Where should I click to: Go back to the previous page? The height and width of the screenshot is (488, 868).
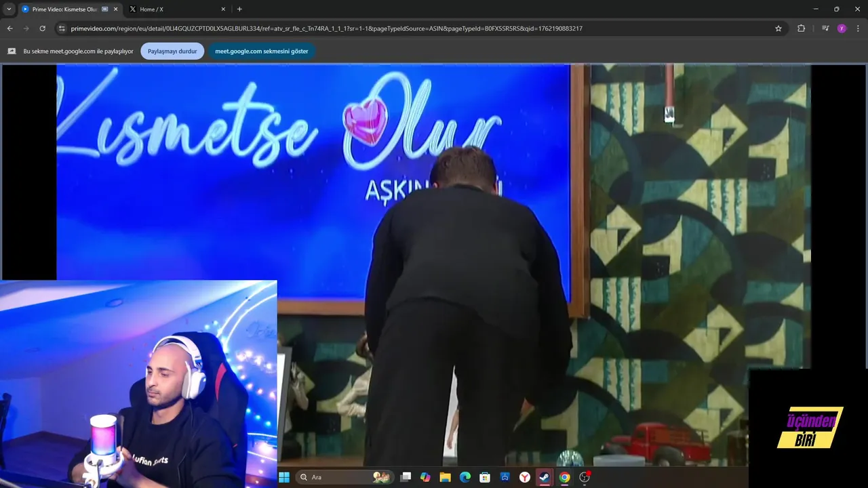9,28
